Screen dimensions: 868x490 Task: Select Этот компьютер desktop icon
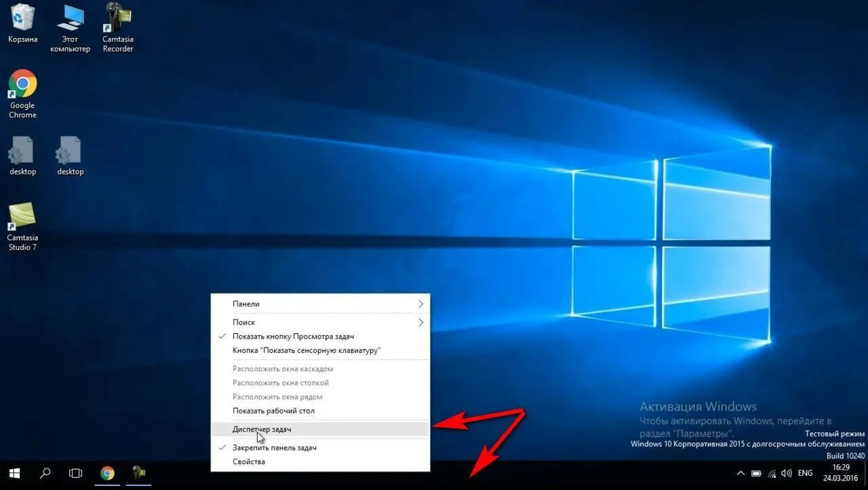click(x=70, y=28)
